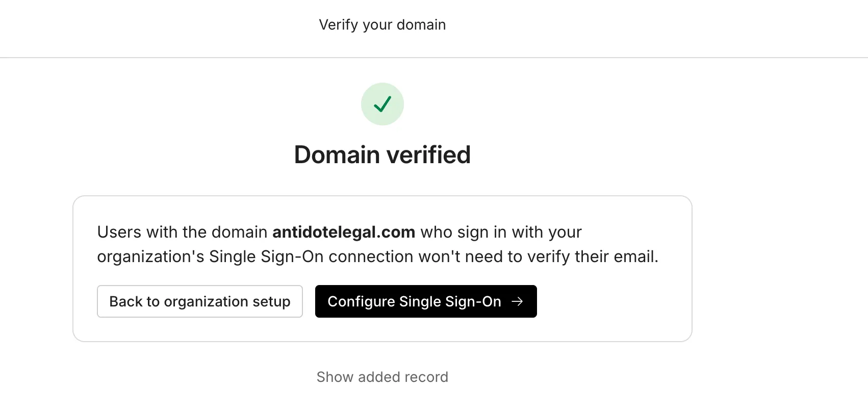Click the arrow inside Configure Single Sign-On
Screen dimensions: 868x412
[x=519, y=301]
